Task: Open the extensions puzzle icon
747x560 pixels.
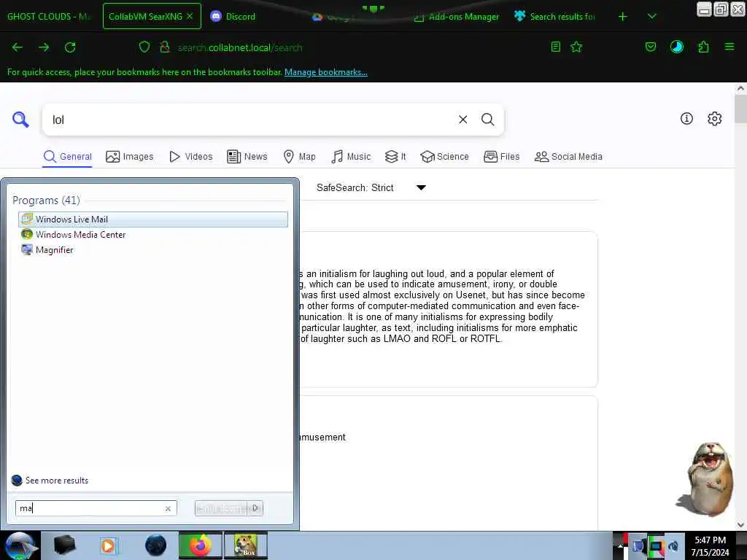Action: 703,47
